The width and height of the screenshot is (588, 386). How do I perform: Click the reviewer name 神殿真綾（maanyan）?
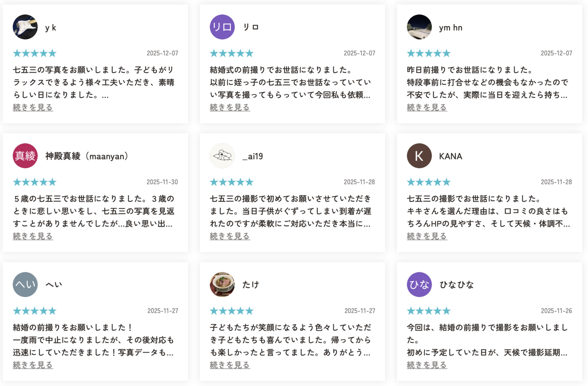87,156
